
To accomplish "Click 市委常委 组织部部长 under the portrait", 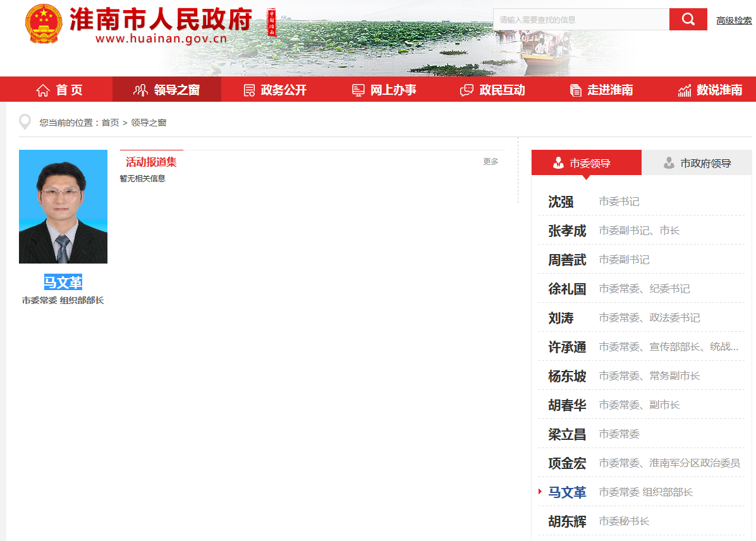I will 63,300.
